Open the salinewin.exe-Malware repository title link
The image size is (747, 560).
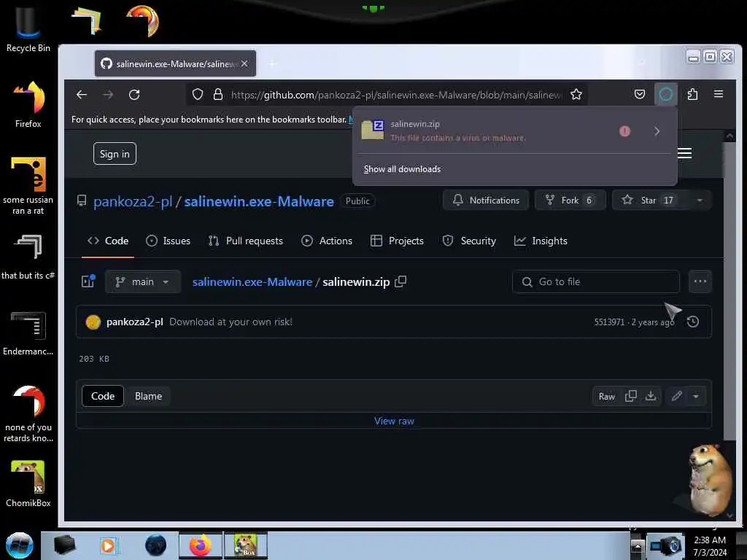259,201
